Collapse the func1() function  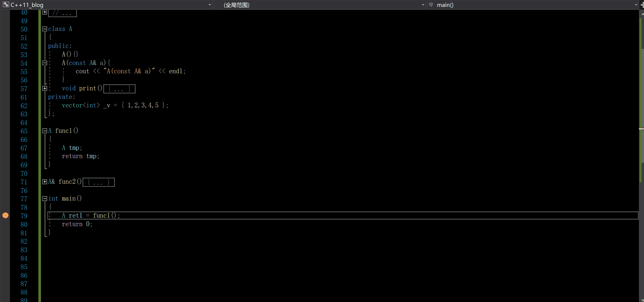(45, 131)
